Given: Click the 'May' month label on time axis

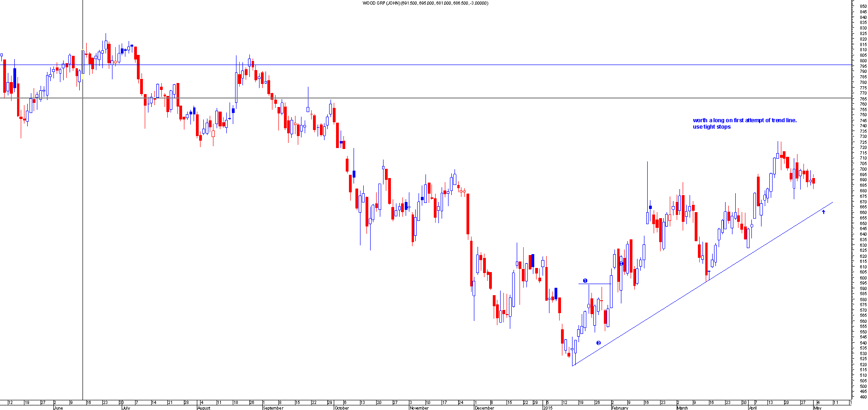Looking at the screenshot, I should [817, 408].
